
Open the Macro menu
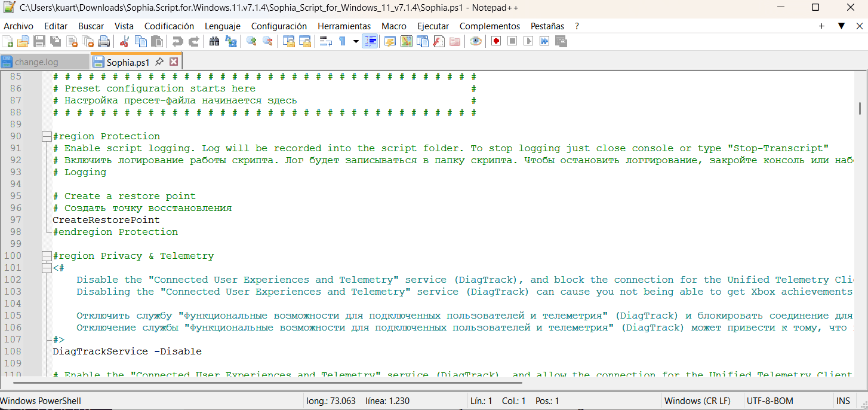(394, 26)
